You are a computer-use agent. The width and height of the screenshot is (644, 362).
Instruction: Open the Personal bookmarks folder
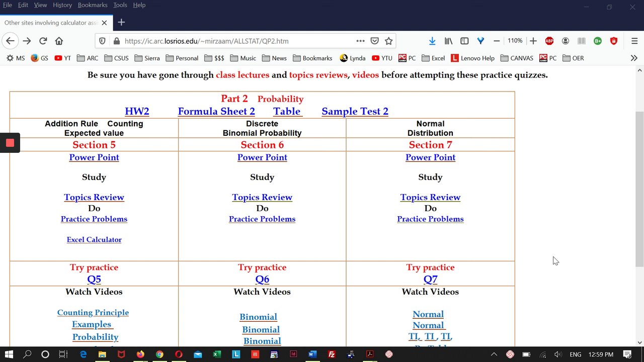coord(182,58)
